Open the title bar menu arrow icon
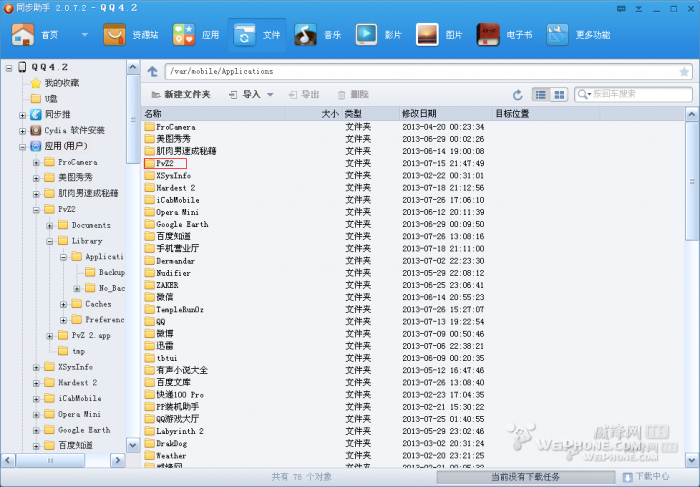The width and height of the screenshot is (700, 487). 639,8
